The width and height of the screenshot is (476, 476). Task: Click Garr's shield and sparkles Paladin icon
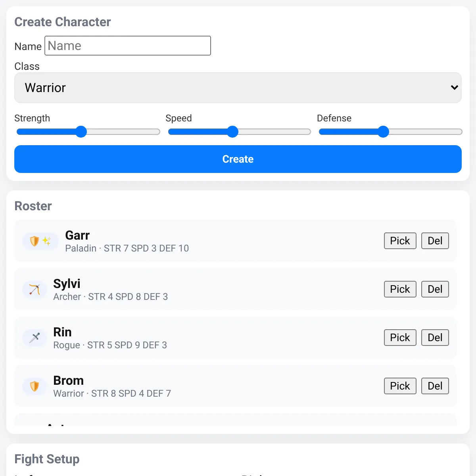(x=40, y=241)
